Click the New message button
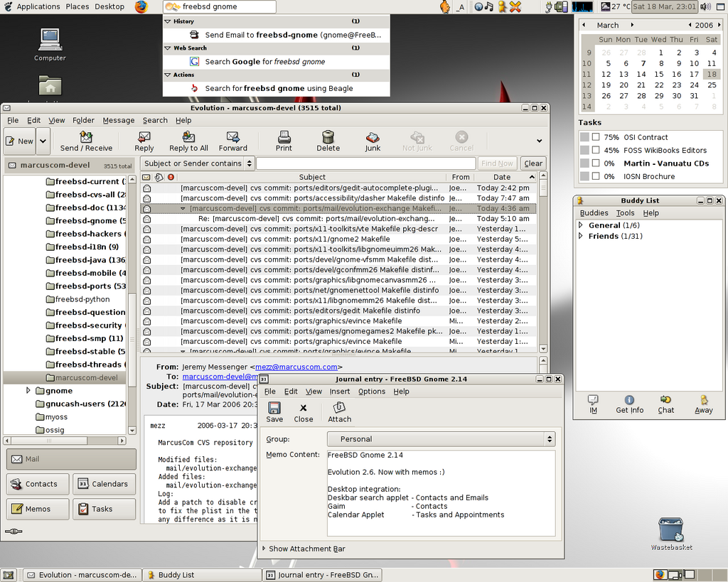728x582 pixels. point(20,141)
